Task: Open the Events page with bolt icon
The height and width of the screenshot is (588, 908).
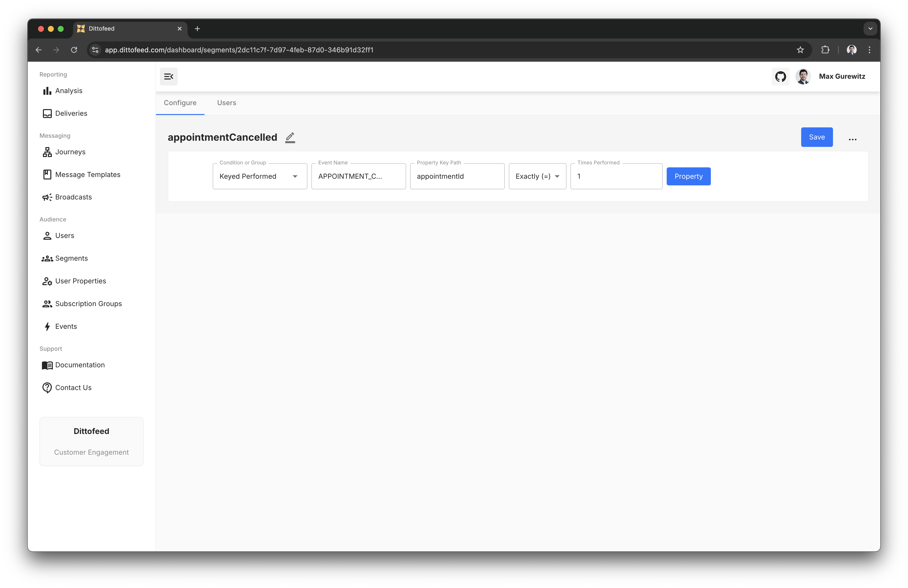Action: click(66, 327)
